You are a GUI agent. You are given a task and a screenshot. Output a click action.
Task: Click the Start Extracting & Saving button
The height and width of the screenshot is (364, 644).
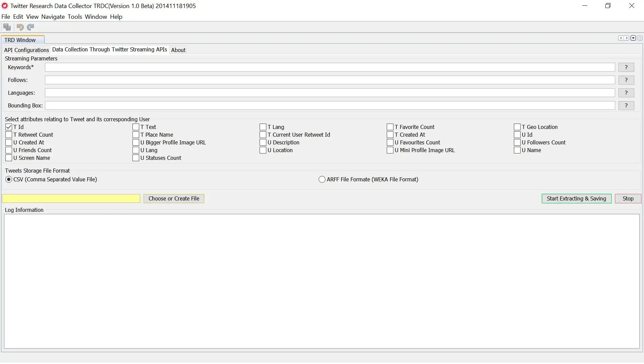coord(576,198)
